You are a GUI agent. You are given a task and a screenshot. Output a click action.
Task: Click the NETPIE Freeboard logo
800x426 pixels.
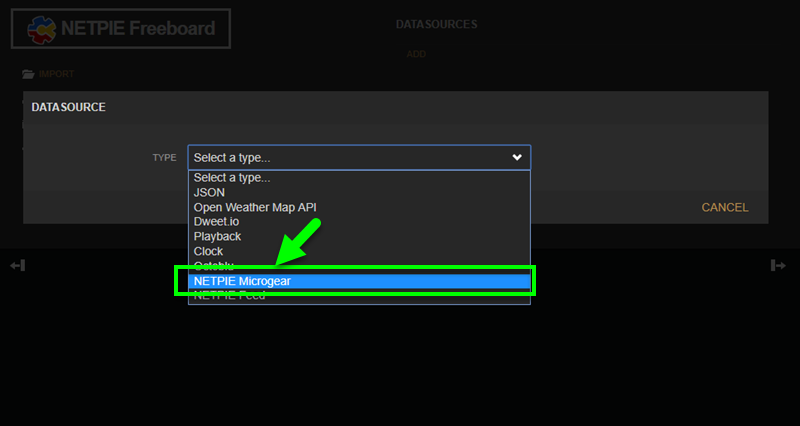pyautogui.click(x=121, y=29)
